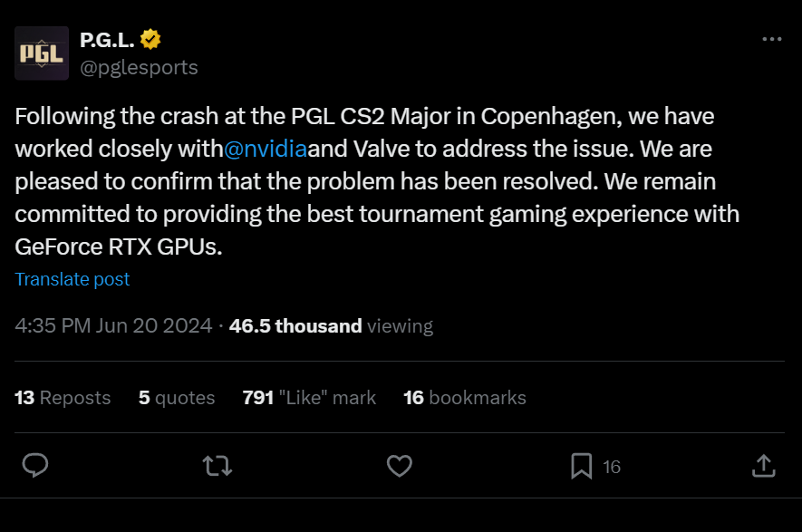Click the 46.5 thousand viewing counter
802x532 pixels.
295,325
